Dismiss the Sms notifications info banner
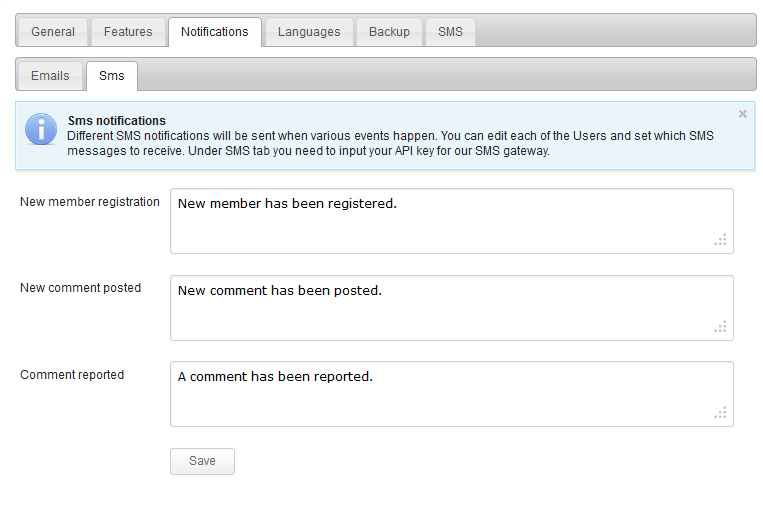The image size is (763, 529). pyautogui.click(x=743, y=114)
